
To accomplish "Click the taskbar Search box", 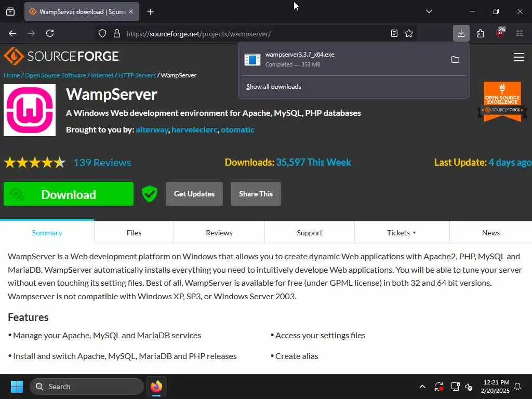I will (87, 387).
